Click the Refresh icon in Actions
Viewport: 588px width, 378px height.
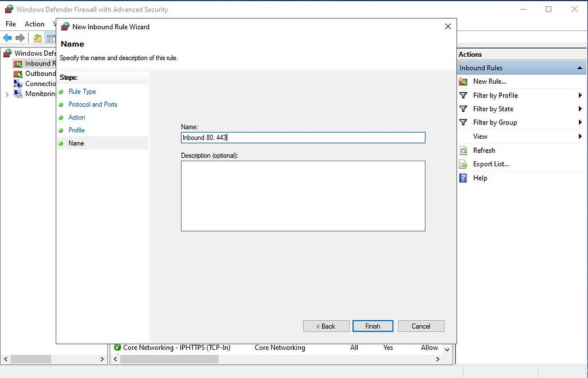coord(463,151)
